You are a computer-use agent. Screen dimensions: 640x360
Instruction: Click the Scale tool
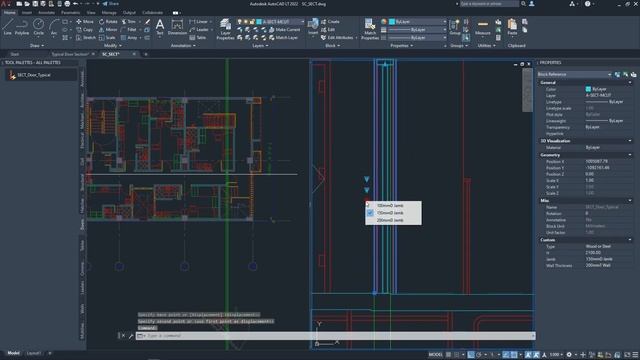107,38
